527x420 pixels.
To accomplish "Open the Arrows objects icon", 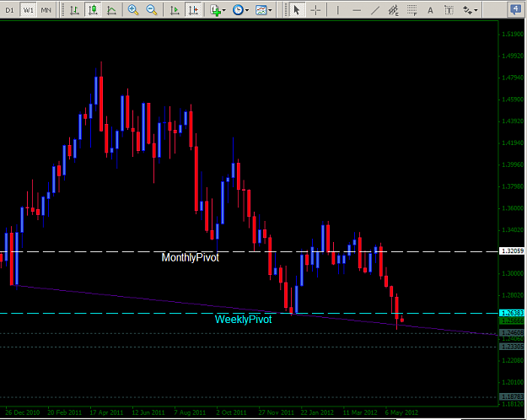I will tap(467, 10).
